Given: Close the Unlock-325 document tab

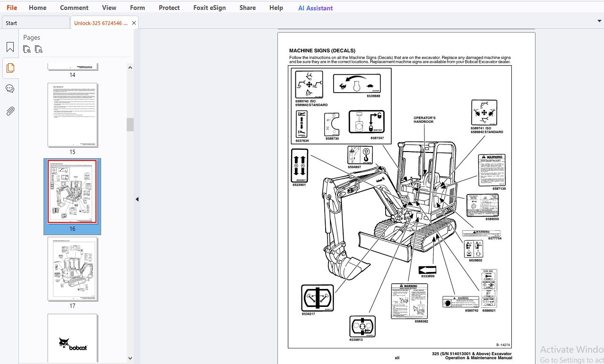Looking at the screenshot, I should [134, 23].
